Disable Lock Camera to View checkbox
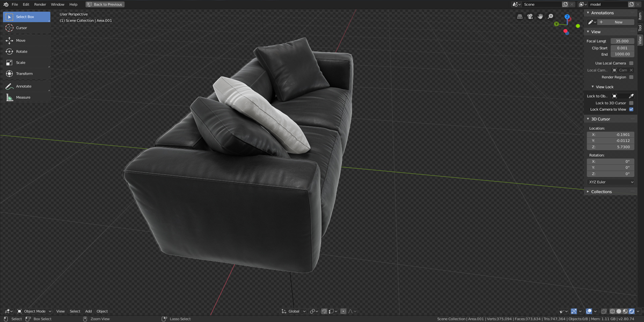The image size is (644, 322). (x=631, y=109)
